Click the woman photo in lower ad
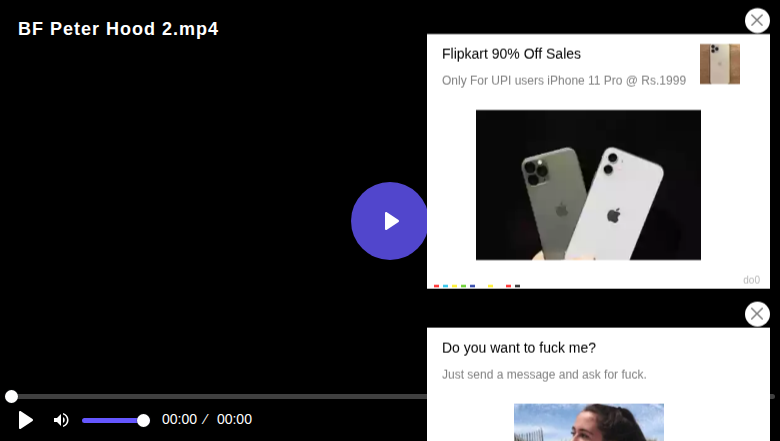780x441 pixels. (589, 422)
